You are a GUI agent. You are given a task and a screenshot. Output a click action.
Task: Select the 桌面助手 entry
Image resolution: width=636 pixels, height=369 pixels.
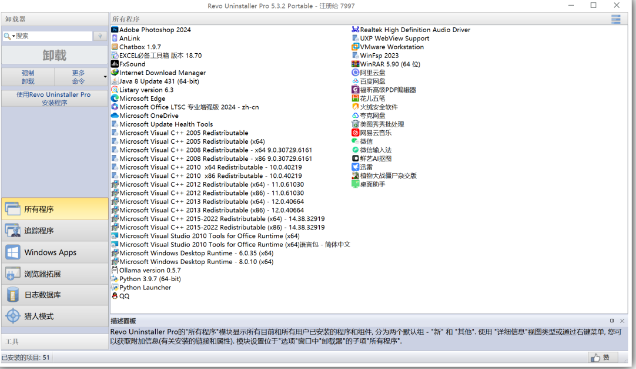(x=368, y=184)
